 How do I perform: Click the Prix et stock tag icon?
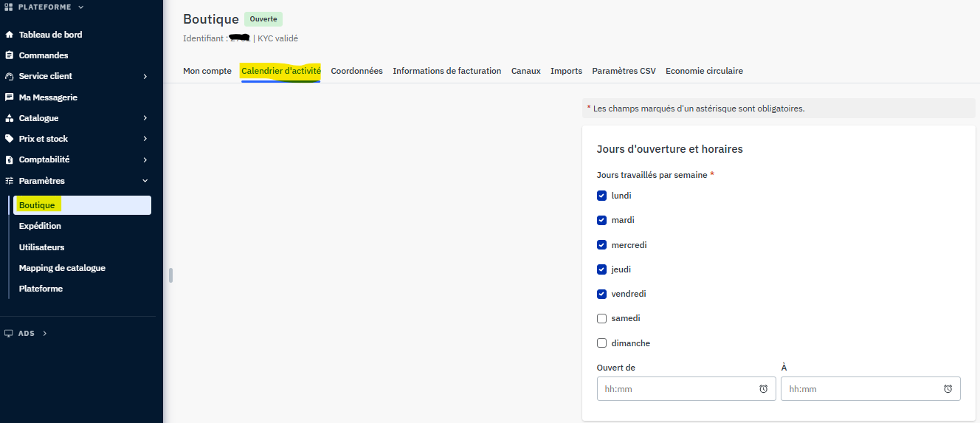[9, 139]
